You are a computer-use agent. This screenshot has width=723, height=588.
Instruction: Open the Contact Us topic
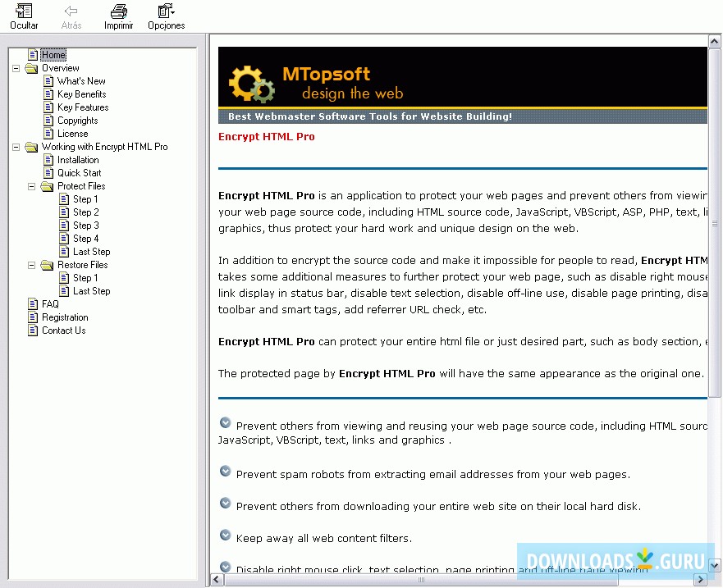[64, 330]
